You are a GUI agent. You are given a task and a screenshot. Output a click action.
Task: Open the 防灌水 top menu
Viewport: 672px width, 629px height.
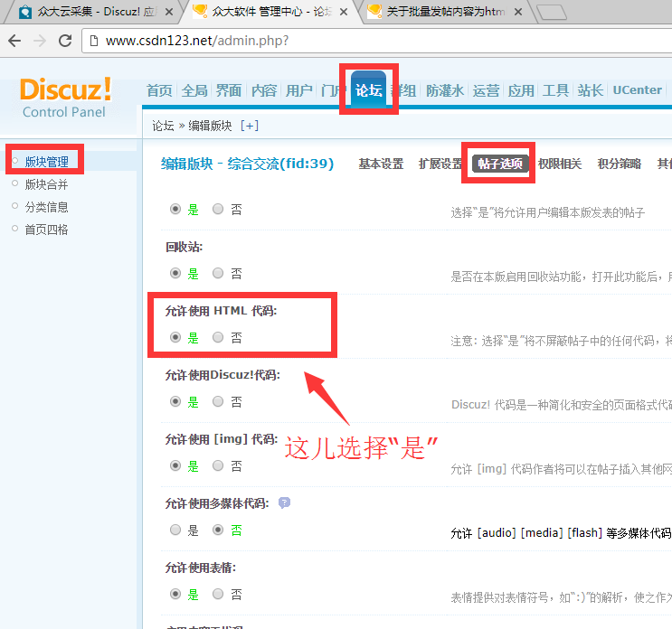click(445, 90)
